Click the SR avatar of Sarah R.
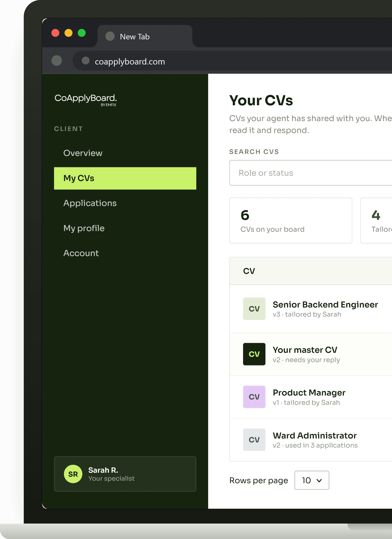This screenshot has height=539, width=392. pos(73,474)
